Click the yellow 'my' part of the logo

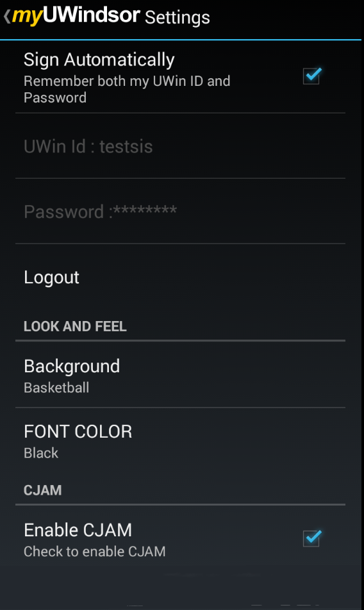click(x=27, y=17)
